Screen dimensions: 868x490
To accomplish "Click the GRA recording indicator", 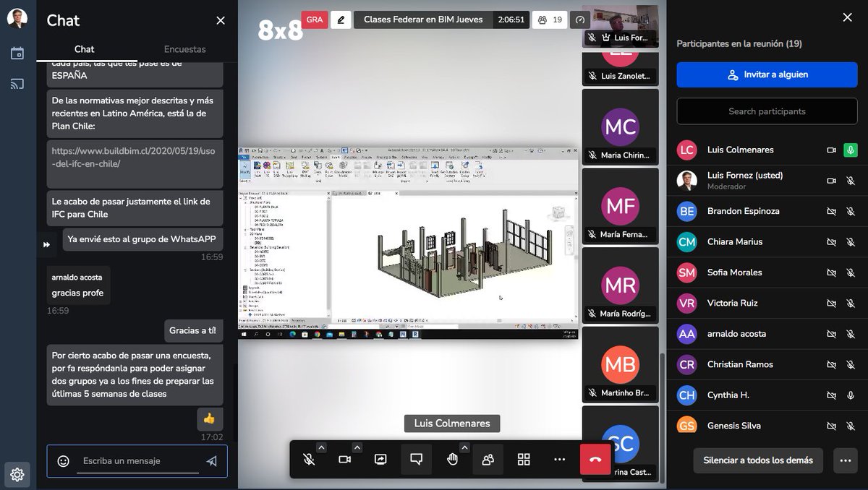I will [315, 20].
